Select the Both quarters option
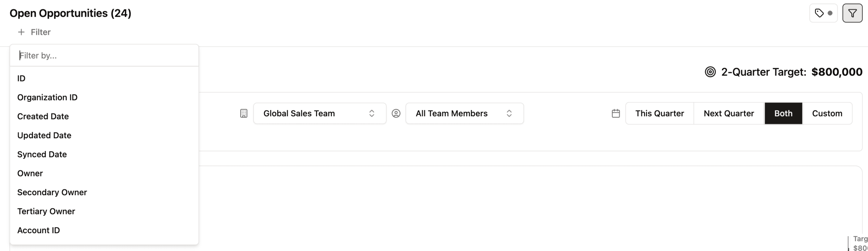The width and height of the screenshot is (868, 251). (x=783, y=113)
